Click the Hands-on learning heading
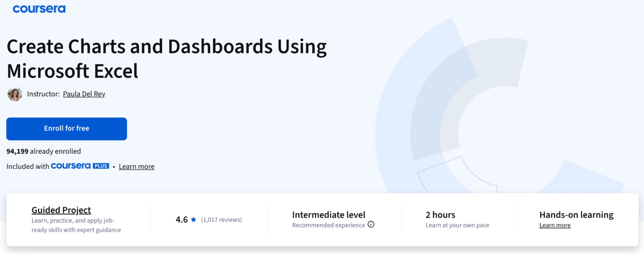Image resolution: width=644 pixels, height=254 pixels. point(576,215)
